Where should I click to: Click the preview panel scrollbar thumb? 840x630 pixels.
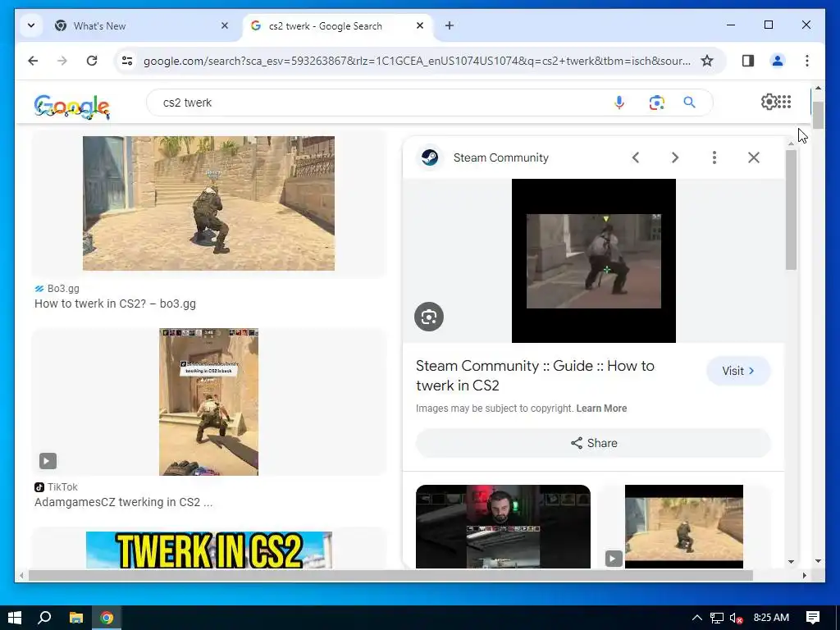point(792,209)
